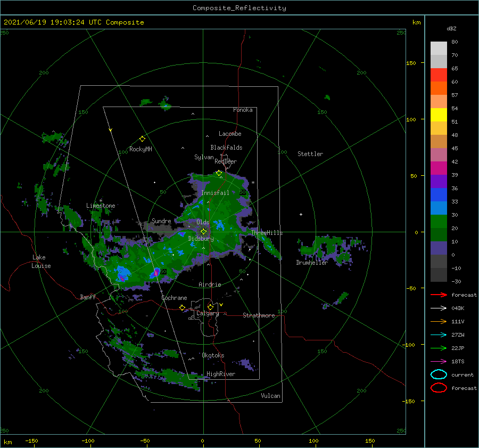
Task: Click the 'Drumheller' city label
Action: (x=312, y=263)
